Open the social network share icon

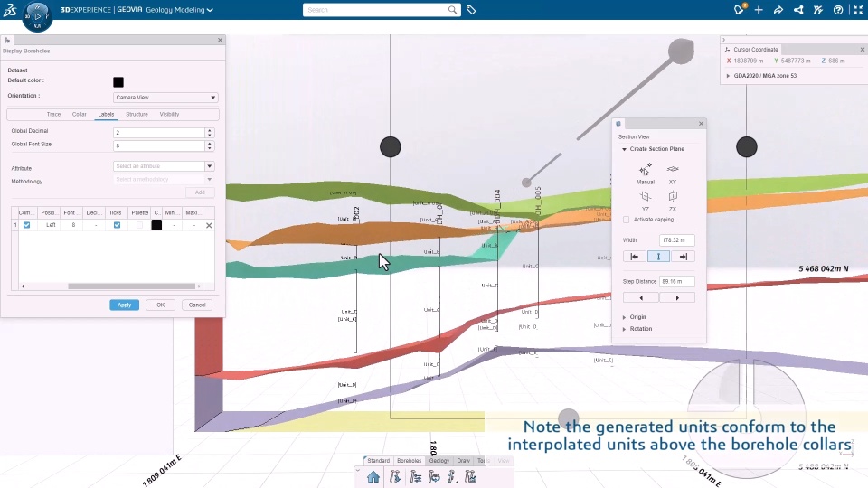(x=798, y=10)
